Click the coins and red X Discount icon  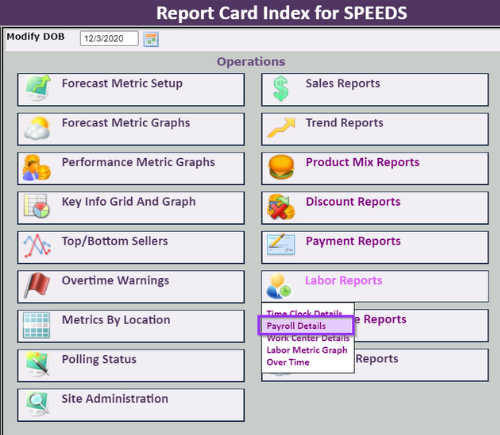[x=281, y=207]
